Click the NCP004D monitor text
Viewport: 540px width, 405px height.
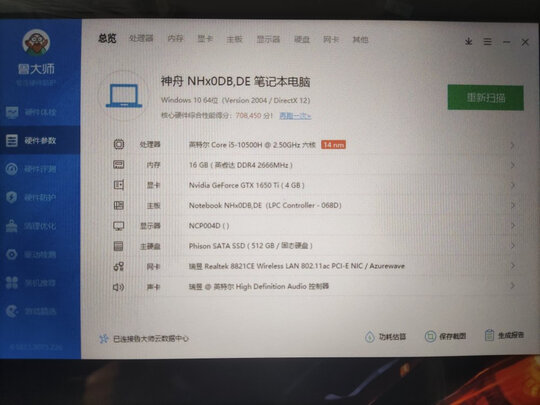click(x=209, y=226)
